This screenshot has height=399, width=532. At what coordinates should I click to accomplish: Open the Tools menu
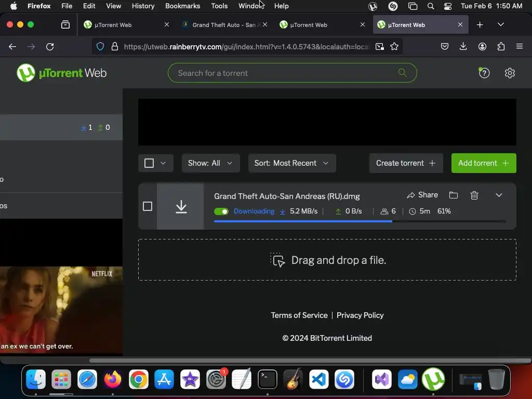click(219, 6)
